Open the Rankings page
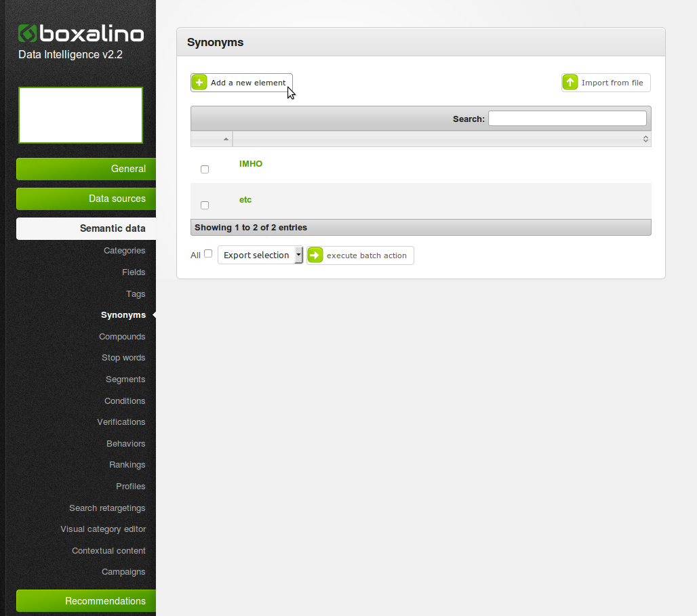Viewport: 697px width, 616px height. click(x=127, y=465)
